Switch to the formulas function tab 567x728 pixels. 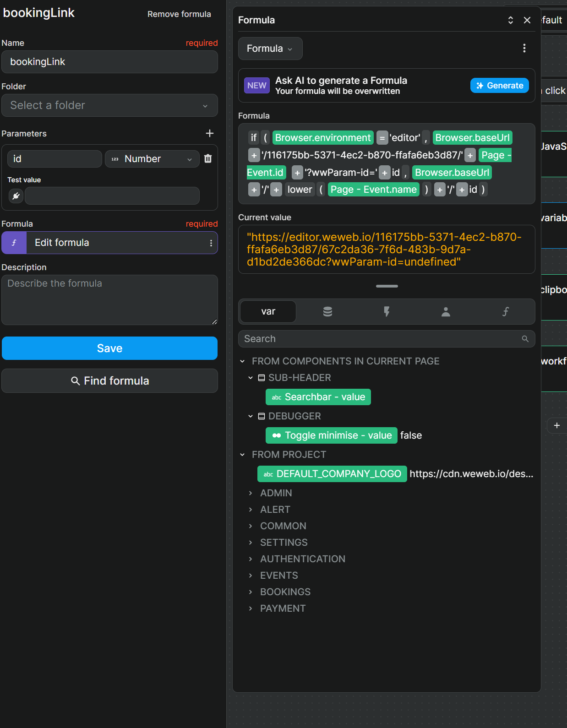505,312
